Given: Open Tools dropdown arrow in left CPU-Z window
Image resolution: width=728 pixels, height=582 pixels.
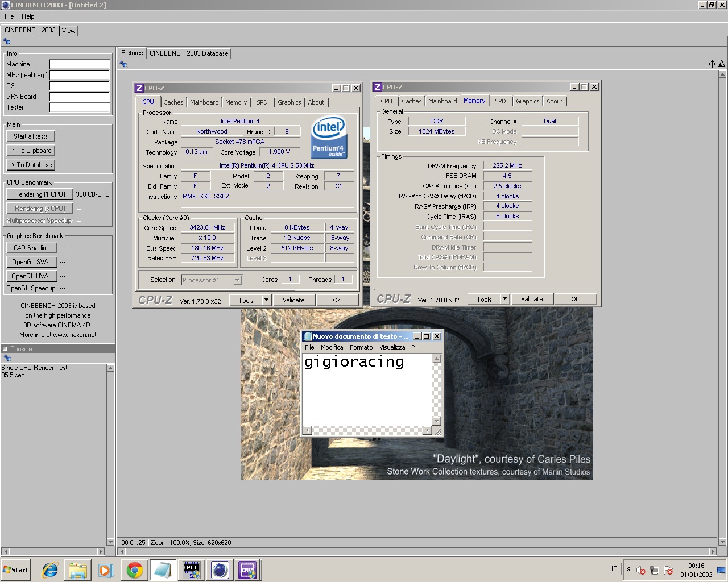Looking at the screenshot, I should pyautogui.click(x=266, y=300).
